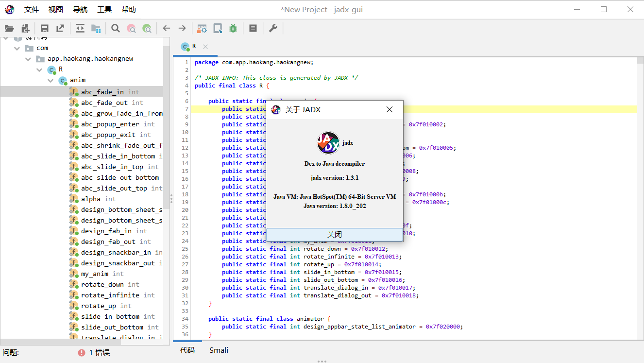
Task: Click the com package folder icon
Action: [x=29, y=48]
